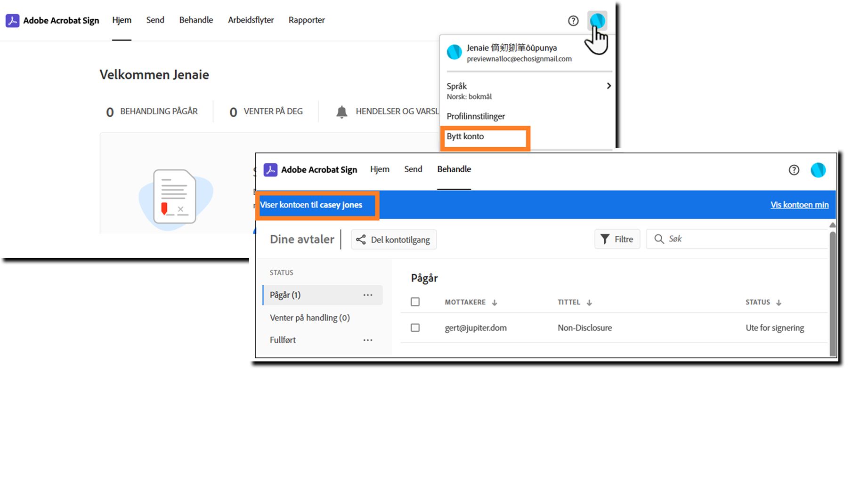Click the Adobe Acrobat Sign logo in back window
Viewport: 852px width, 504px height.
[x=13, y=21]
